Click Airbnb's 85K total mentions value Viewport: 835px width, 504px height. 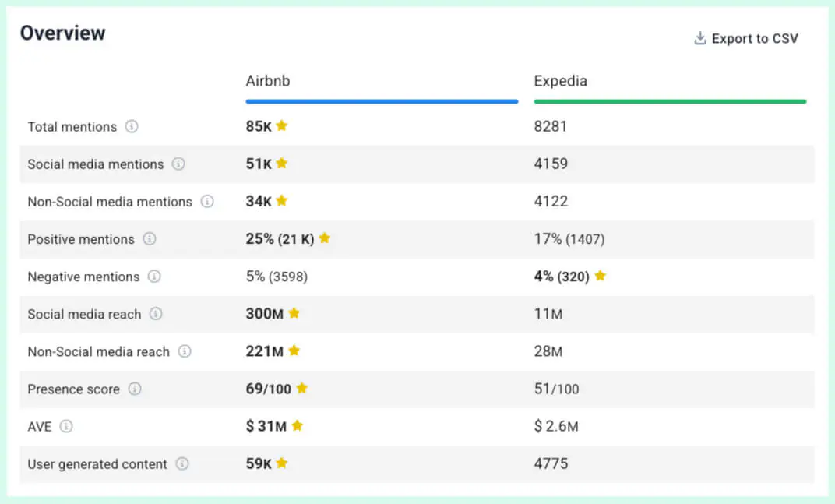(x=259, y=126)
